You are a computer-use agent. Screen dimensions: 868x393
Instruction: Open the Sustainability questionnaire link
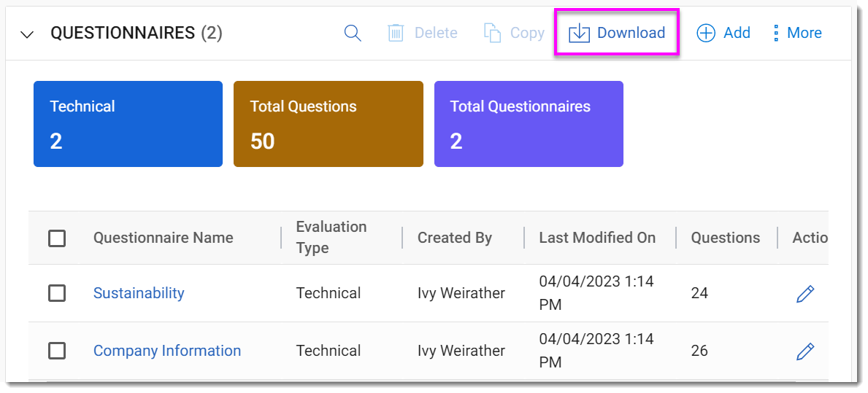(139, 293)
